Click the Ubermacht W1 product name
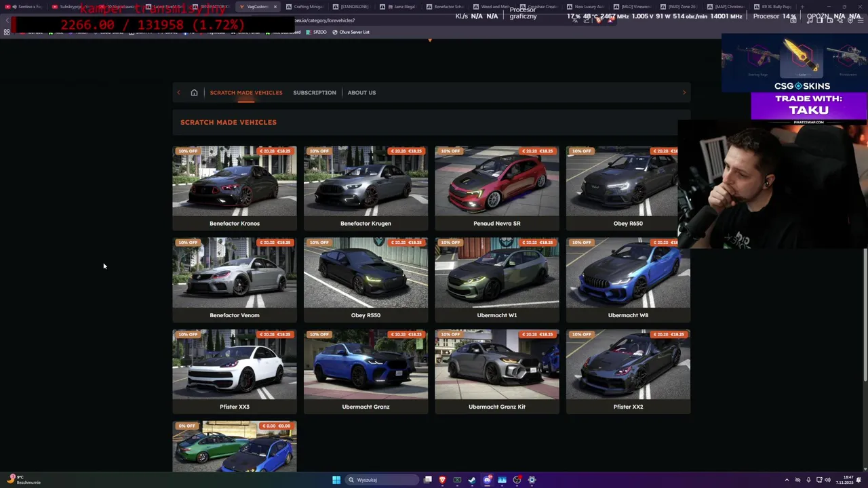Screen dimensions: 868x488 coord(497,315)
